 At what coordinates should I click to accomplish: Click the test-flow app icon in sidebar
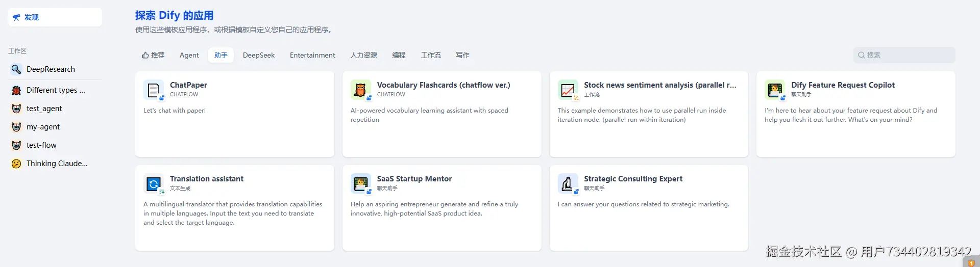click(16, 145)
